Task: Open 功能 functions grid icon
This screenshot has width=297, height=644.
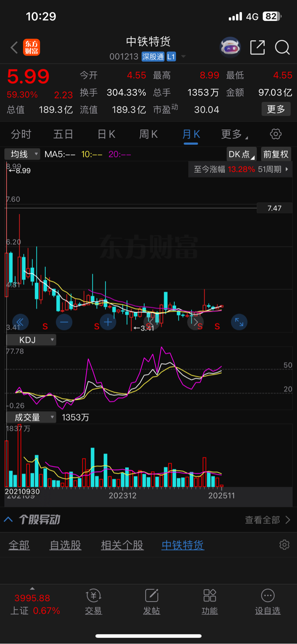Action: pos(210,596)
